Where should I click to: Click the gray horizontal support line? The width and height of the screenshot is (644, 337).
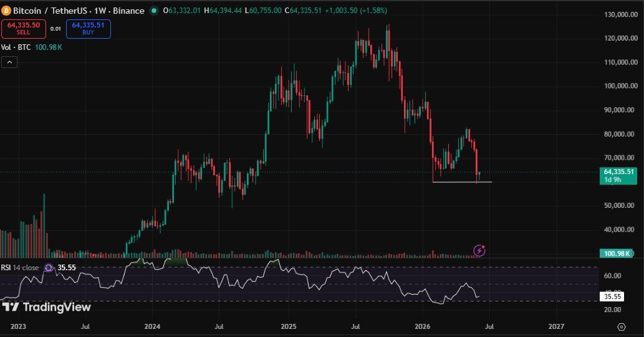[462, 182]
